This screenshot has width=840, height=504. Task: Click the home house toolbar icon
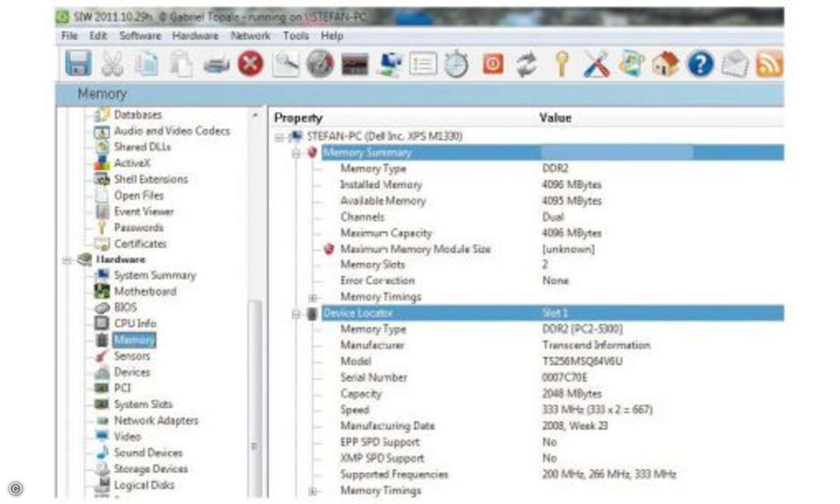coord(665,64)
